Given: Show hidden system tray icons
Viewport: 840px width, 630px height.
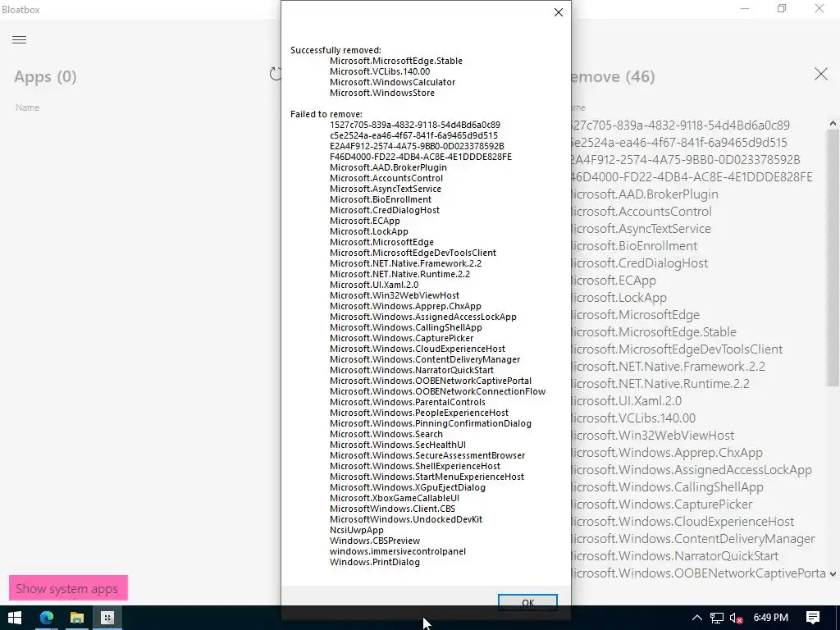Looking at the screenshot, I should point(696,619).
